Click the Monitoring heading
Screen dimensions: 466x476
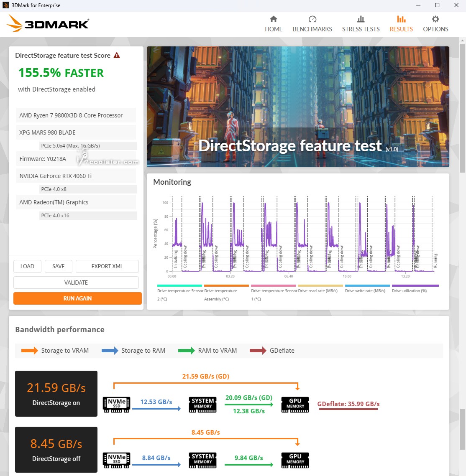[172, 182]
